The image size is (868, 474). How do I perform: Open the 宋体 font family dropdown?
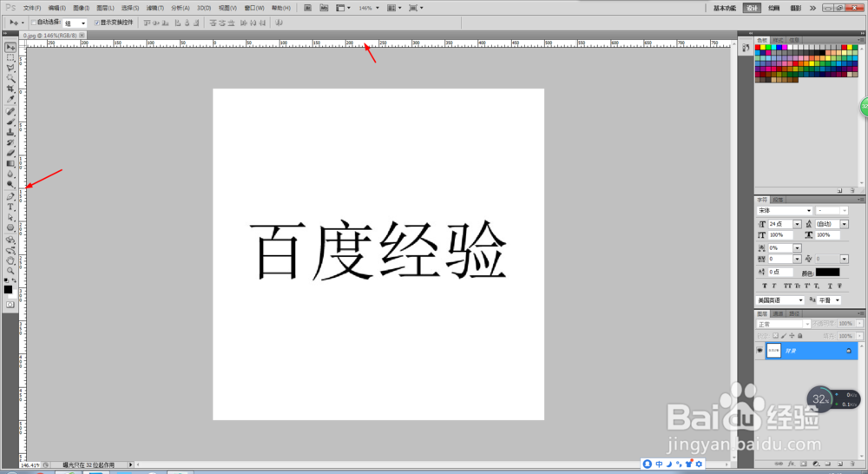[808, 210]
